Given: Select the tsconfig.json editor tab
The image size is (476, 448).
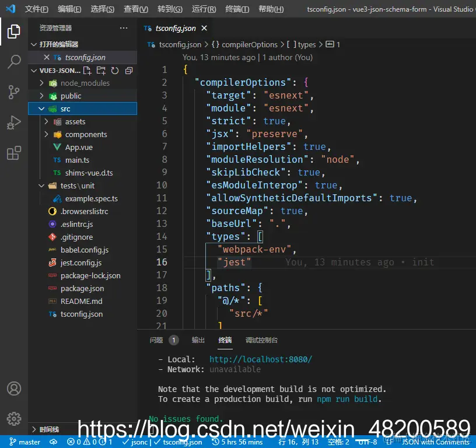Looking at the screenshot, I should point(176,28).
